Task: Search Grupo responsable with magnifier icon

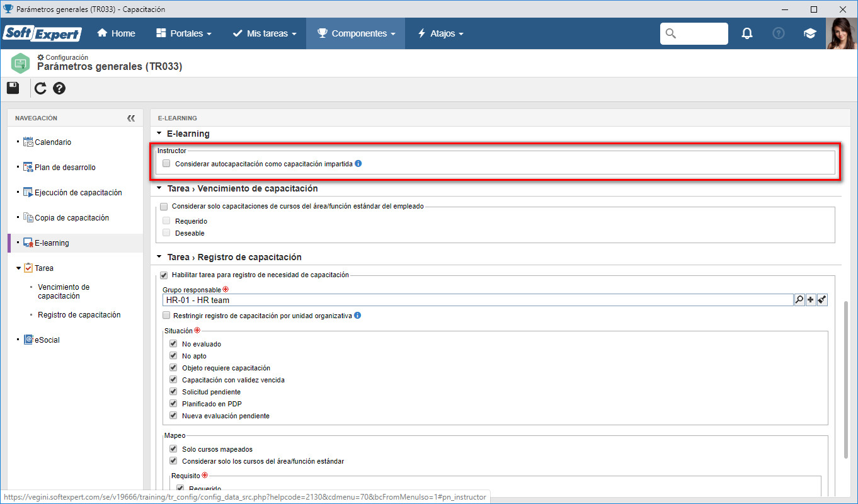Action: pos(799,300)
